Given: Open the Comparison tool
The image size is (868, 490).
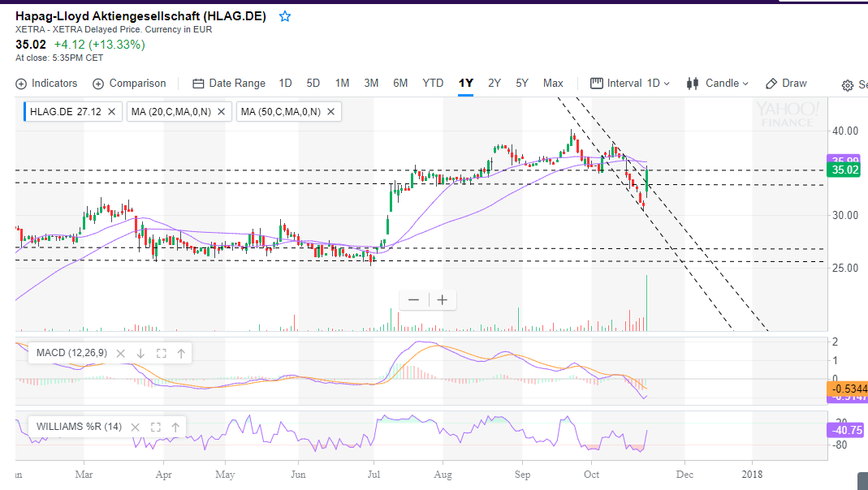Looking at the screenshot, I should click(129, 84).
